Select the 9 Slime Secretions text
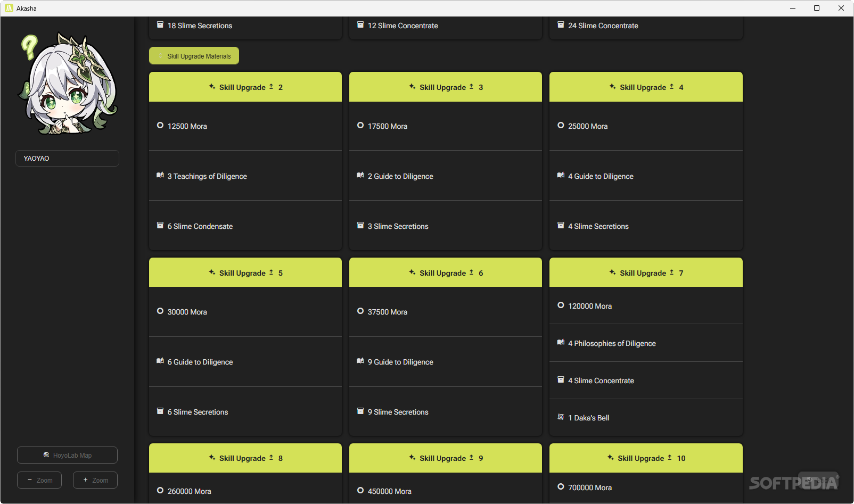 pos(398,412)
